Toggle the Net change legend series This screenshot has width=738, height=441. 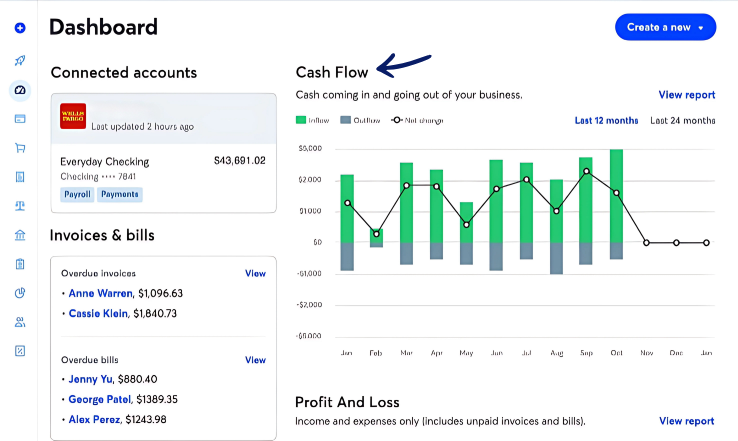[x=416, y=121]
